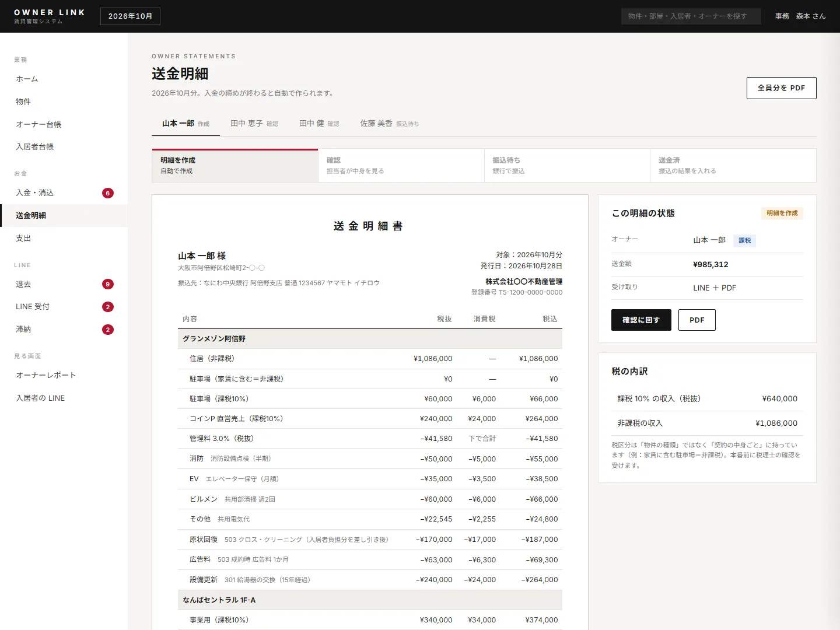This screenshot has height=630, width=840.
Task: Open LINE 受付 in the sidebar
Action: [64, 306]
